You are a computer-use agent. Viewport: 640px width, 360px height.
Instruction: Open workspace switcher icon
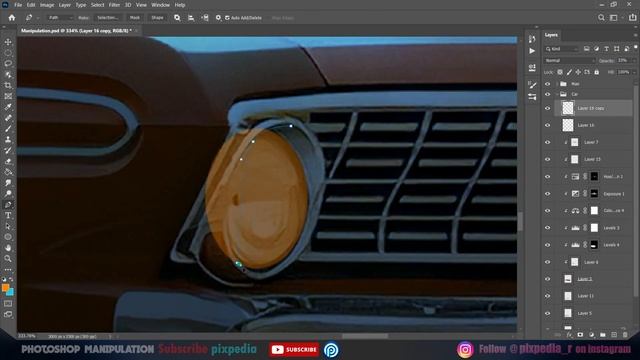pos(614,18)
